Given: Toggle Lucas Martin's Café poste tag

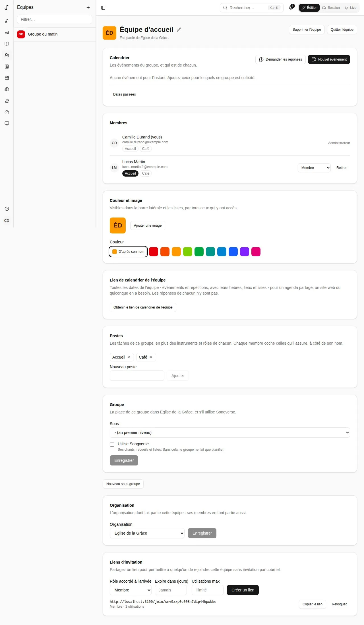Looking at the screenshot, I should click(146, 173).
